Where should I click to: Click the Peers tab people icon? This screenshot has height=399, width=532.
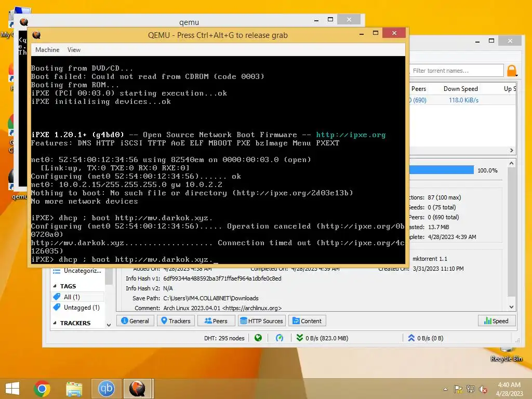tap(208, 321)
